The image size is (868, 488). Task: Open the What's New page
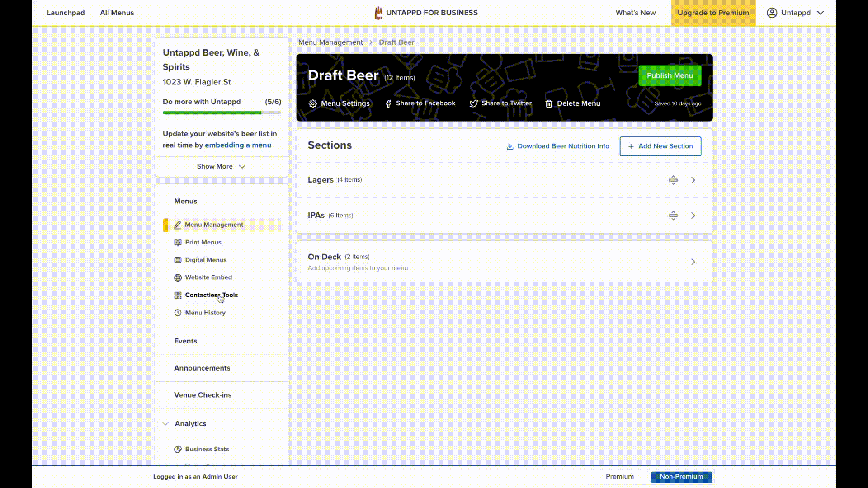click(x=635, y=13)
